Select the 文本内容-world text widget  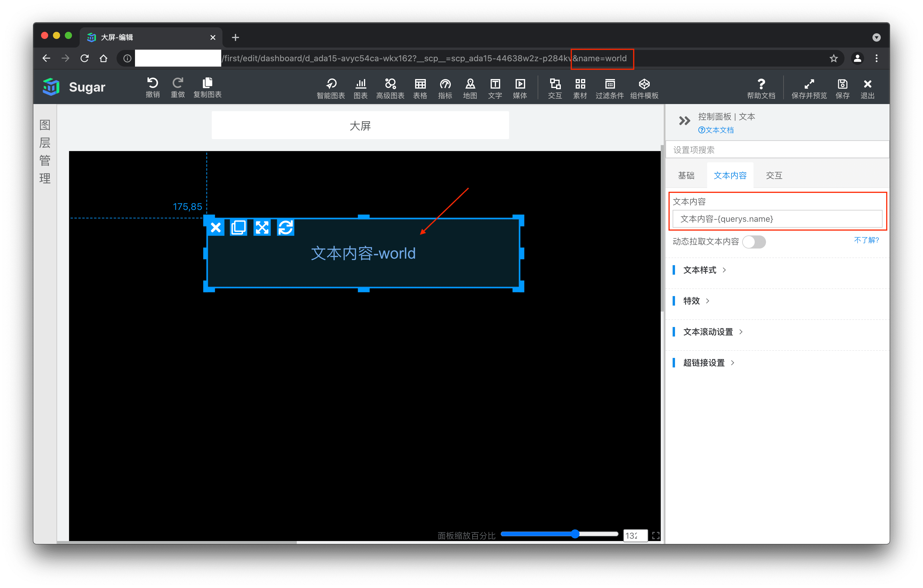click(x=363, y=254)
